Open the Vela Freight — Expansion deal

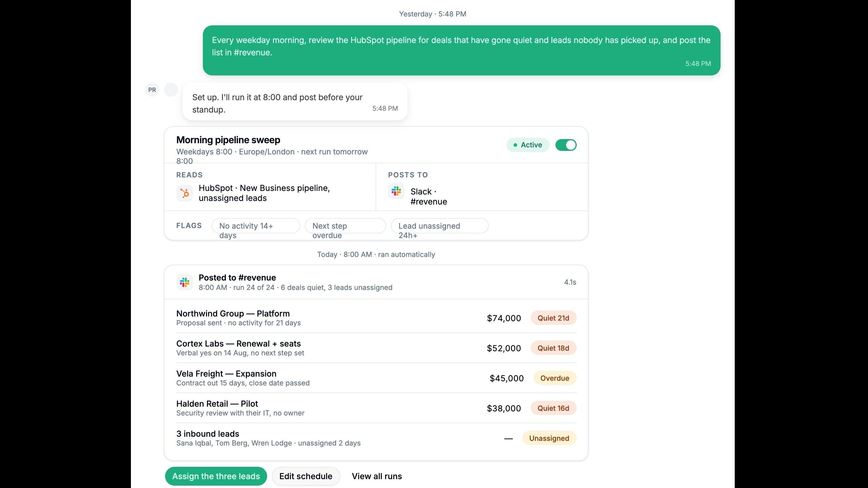[377, 378]
